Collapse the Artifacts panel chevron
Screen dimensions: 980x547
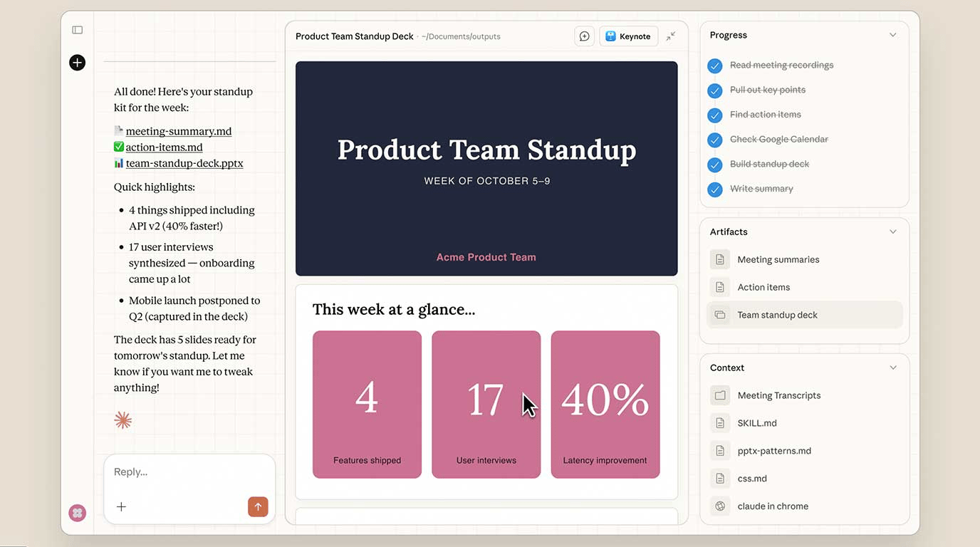coord(892,231)
